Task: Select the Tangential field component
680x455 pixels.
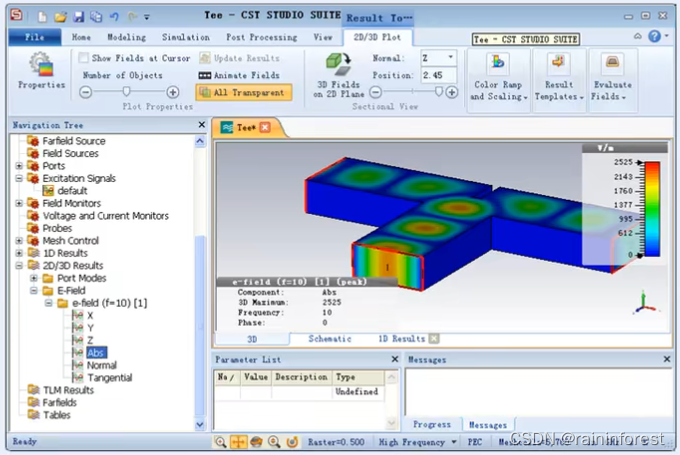Action: (109, 378)
